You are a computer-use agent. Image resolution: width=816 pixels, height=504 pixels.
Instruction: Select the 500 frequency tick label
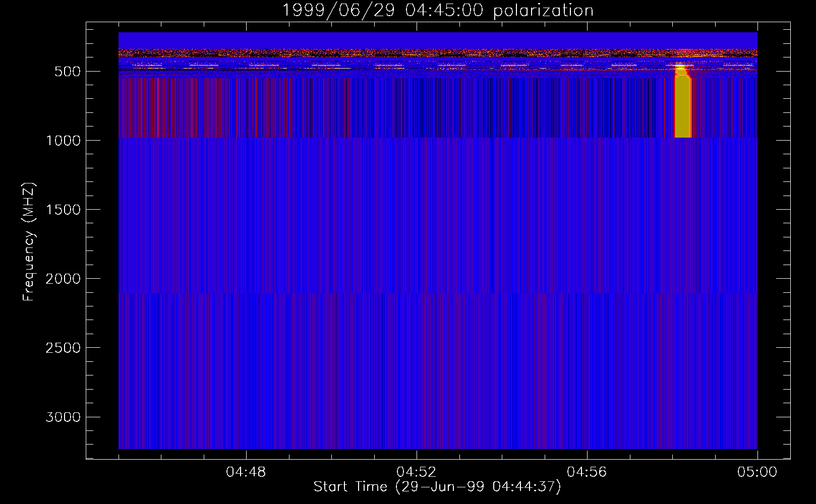pos(68,72)
